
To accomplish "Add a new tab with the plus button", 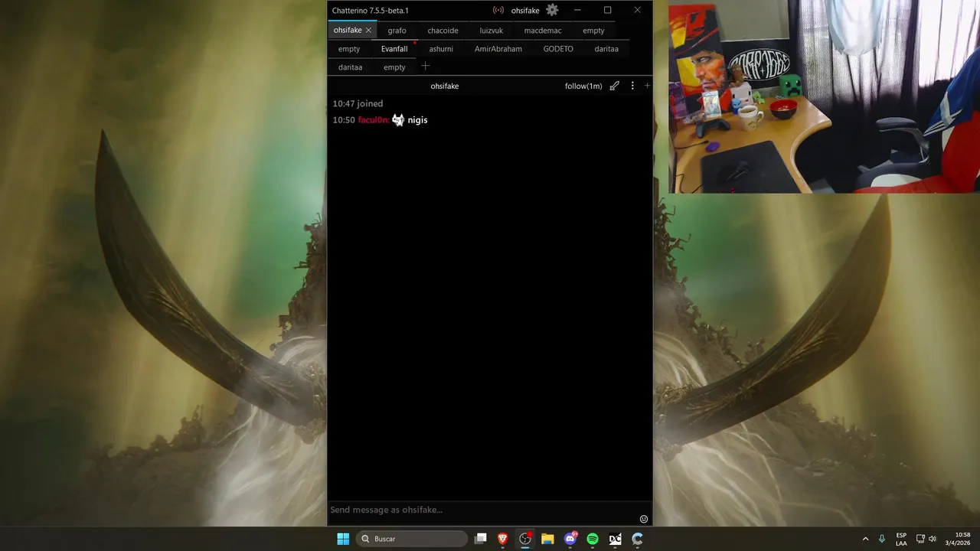I will coord(426,66).
